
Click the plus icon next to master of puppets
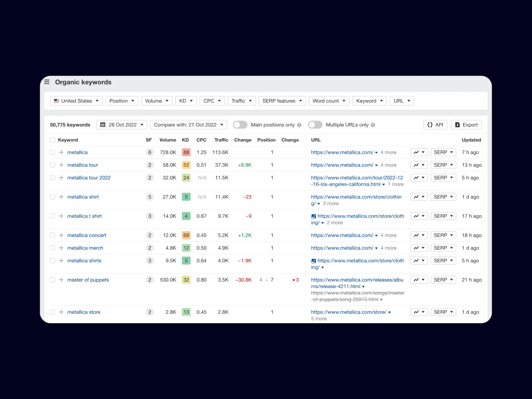click(x=61, y=280)
